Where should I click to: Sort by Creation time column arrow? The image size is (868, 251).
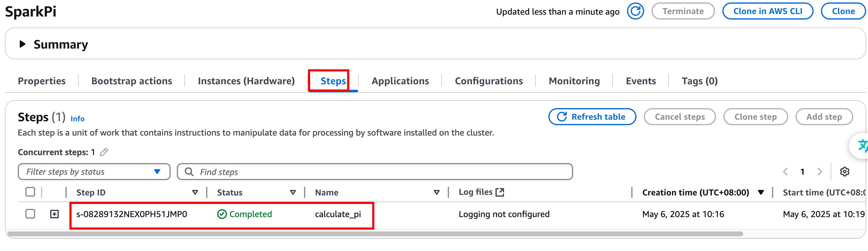[761, 192]
